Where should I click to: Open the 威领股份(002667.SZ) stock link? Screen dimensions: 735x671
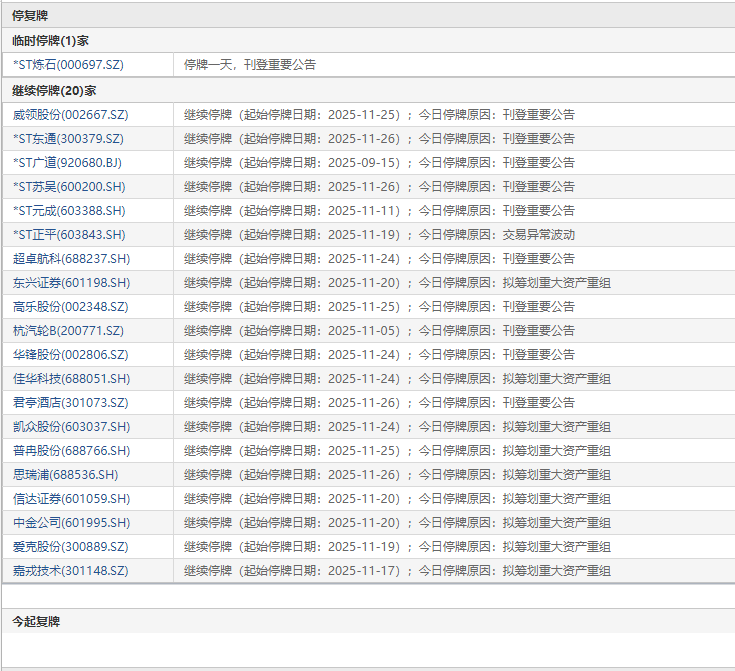[x=70, y=115]
